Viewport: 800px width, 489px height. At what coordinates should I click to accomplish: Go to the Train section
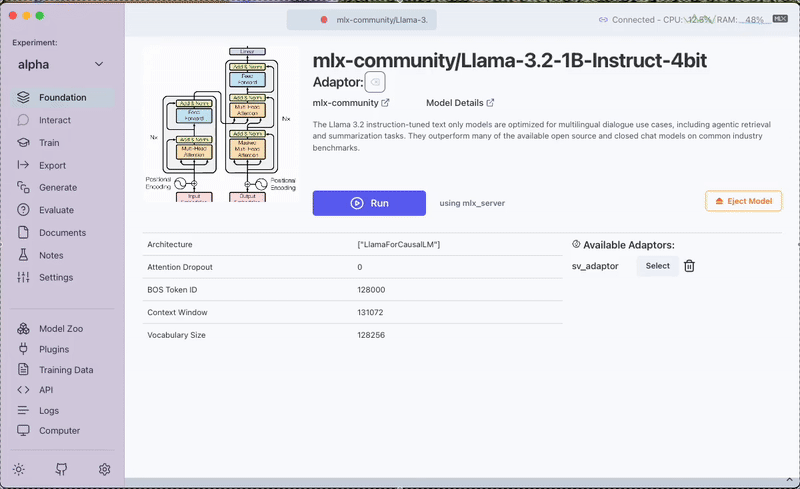48,143
